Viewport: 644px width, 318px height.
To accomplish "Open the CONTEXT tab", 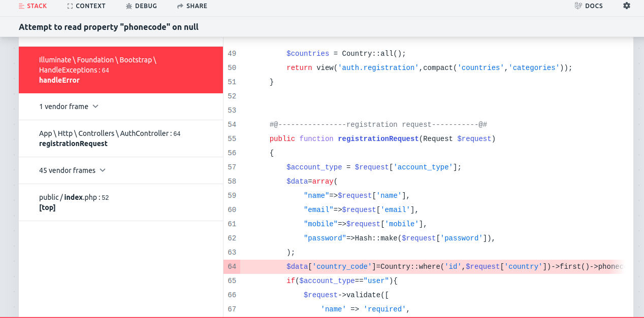I will pyautogui.click(x=86, y=6).
